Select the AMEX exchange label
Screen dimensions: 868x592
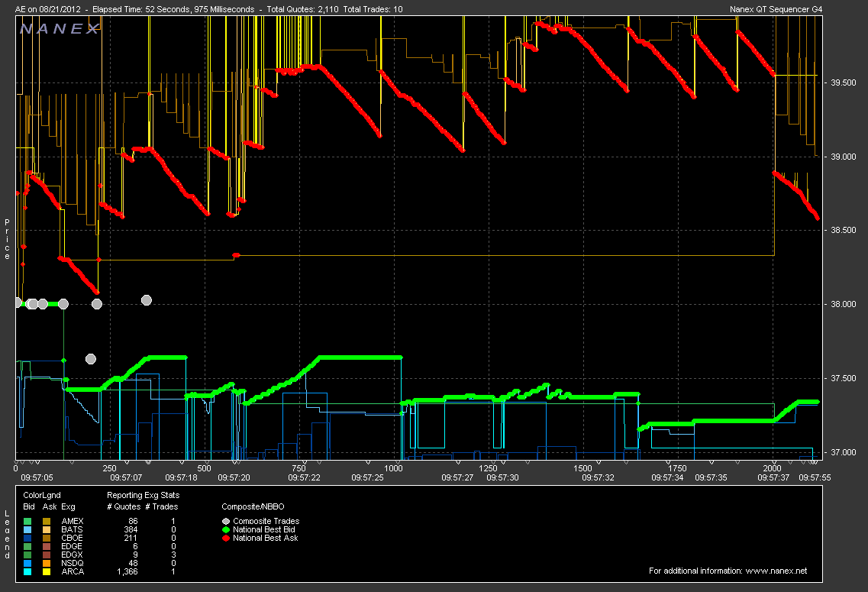coord(73,521)
